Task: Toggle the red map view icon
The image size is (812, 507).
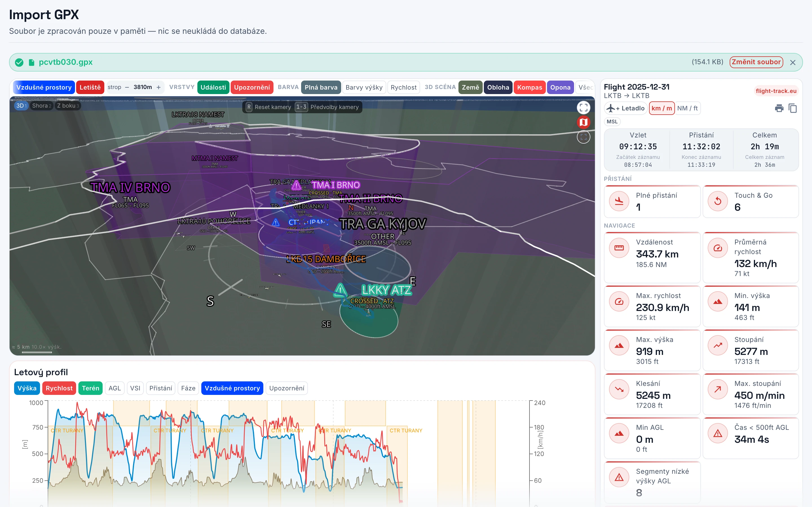Action: (583, 122)
